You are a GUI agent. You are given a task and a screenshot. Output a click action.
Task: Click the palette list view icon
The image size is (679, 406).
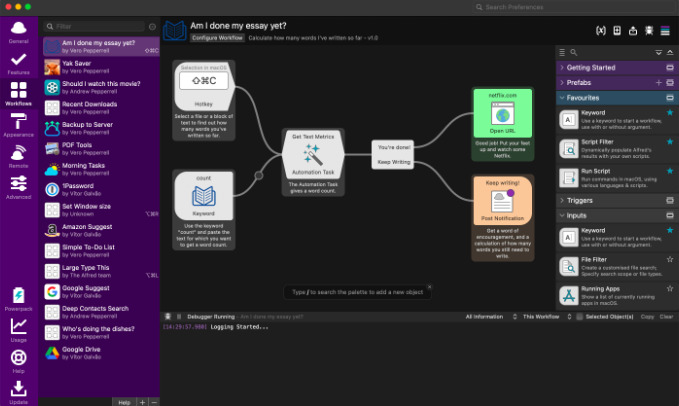coord(562,52)
